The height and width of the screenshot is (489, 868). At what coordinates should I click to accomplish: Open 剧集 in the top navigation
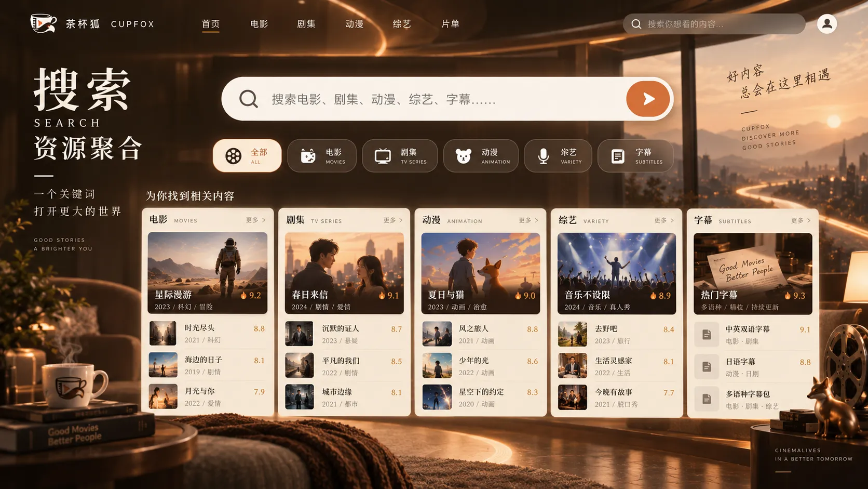point(306,24)
